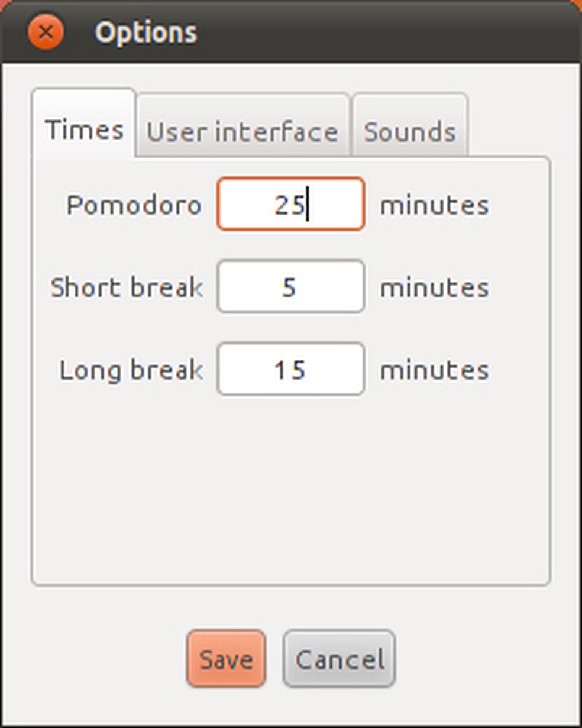Switch to the Sounds tab

point(410,131)
